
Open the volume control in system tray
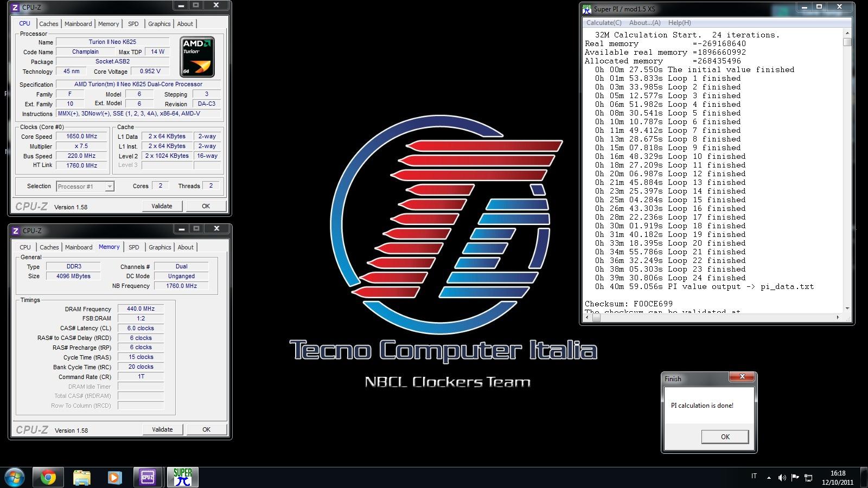pyautogui.click(x=782, y=478)
